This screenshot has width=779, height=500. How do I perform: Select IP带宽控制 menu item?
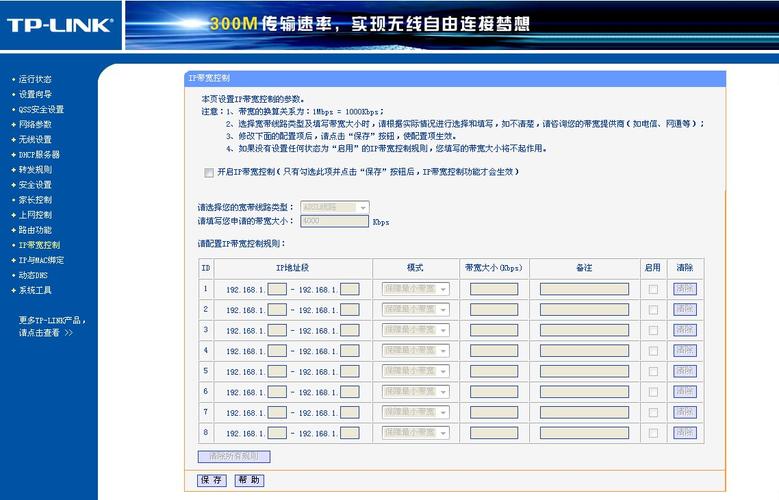point(39,245)
